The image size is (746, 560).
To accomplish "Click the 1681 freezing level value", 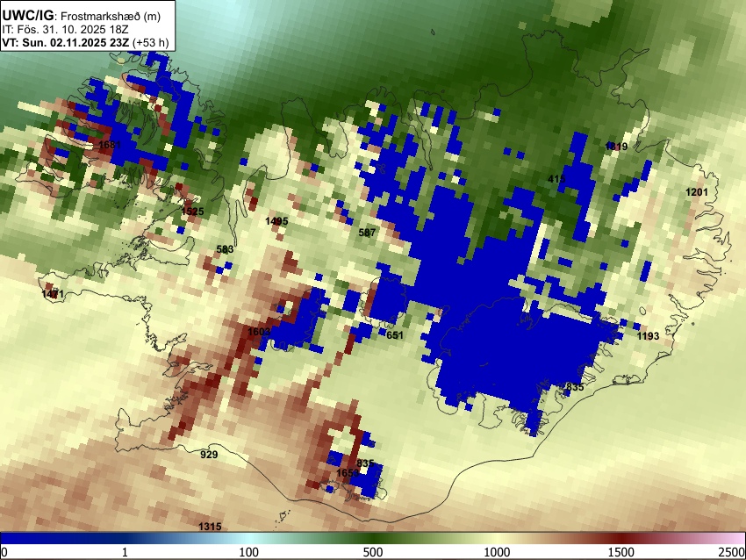I will pyautogui.click(x=110, y=145).
